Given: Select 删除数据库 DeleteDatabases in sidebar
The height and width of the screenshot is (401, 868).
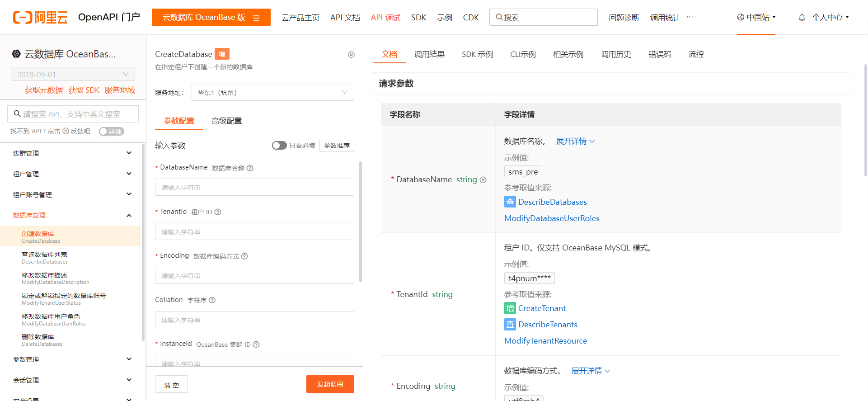Looking at the screenshot, I should [70, 340].
